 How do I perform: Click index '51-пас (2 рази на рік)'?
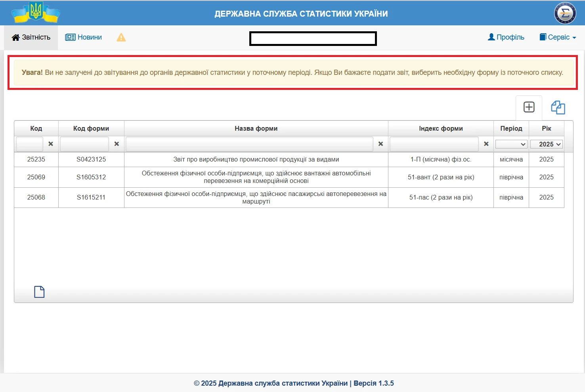click(x=441, y=197)
